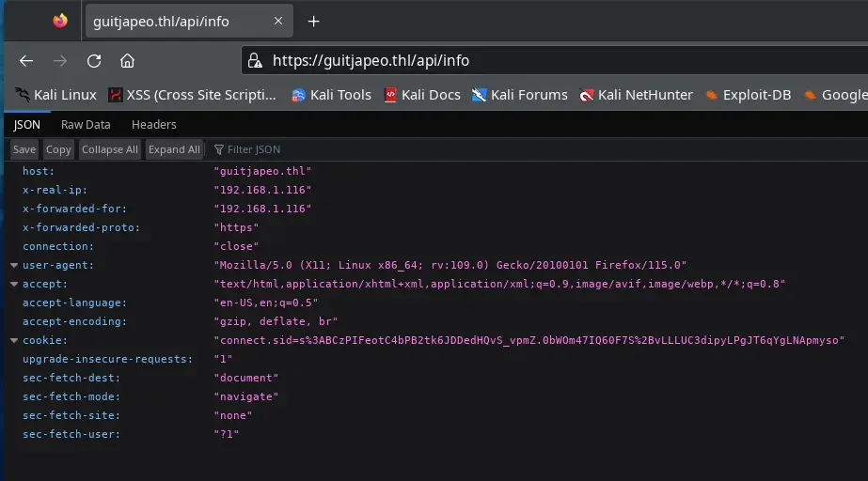Select the upgrade-insecure-requests key

click(x=107, y=360)
